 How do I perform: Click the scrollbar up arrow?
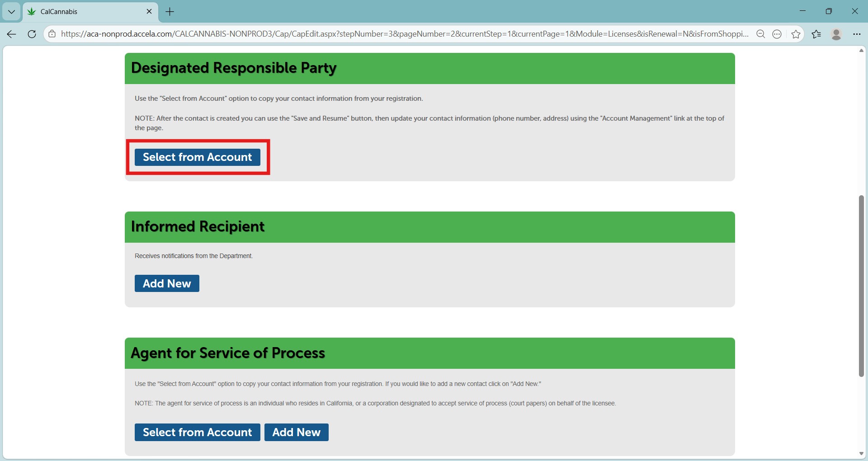(x=861, y=50)
